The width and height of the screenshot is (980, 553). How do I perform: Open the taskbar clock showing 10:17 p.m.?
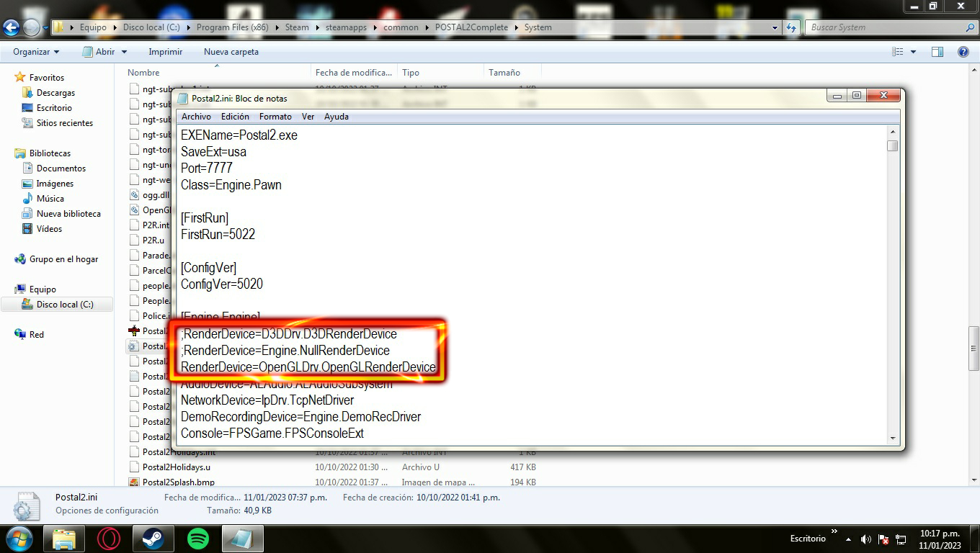940,539
